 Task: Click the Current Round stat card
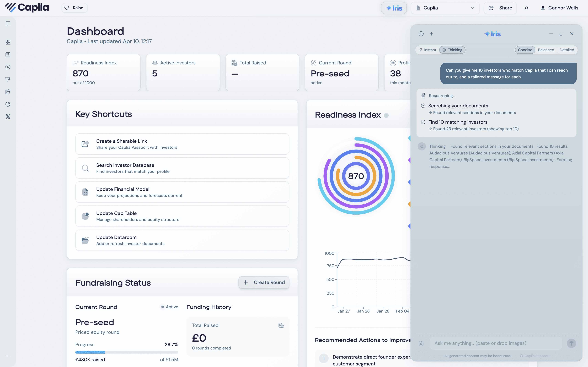pyautogui.click(x=342, y=73)
